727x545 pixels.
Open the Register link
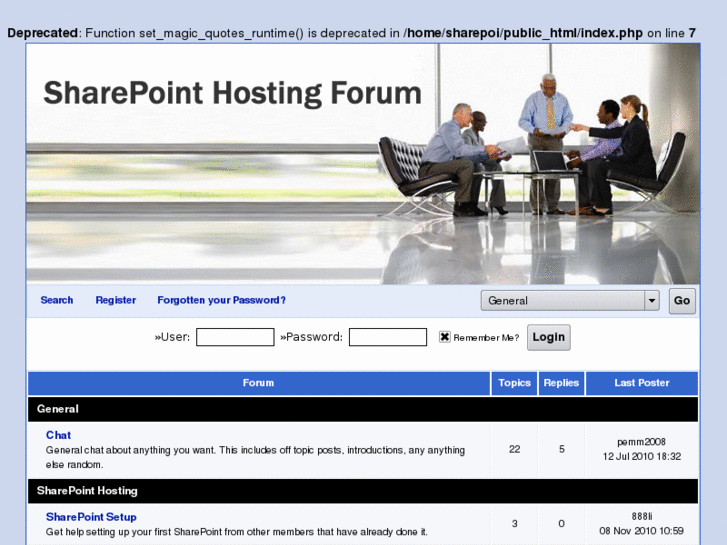[115, 300]
